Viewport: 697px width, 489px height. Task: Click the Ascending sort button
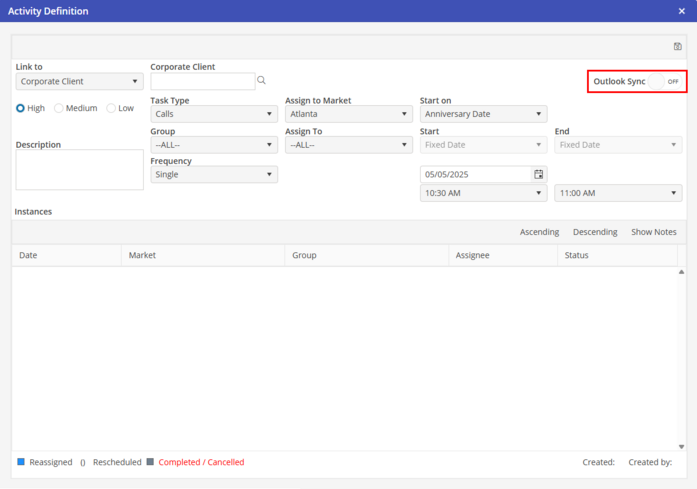tap(539, 232)
